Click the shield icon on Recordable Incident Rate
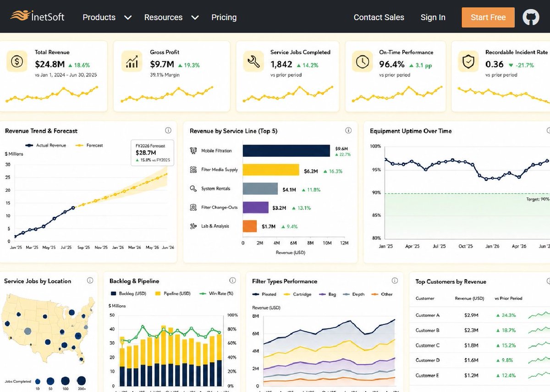The width and height of the screenshot is (550, 392). (468, 61)
